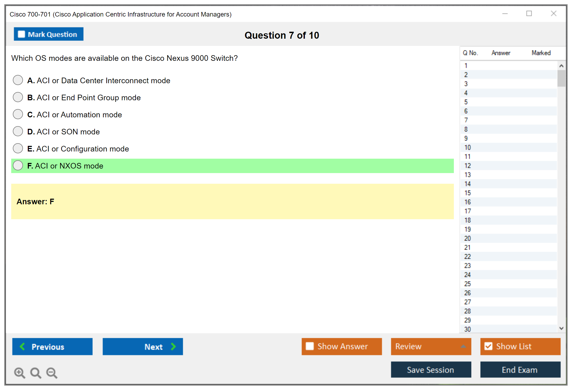574x392 pixels.
Task: Toggle the Mark Question checkbox
Action: (x=21, y=34)
